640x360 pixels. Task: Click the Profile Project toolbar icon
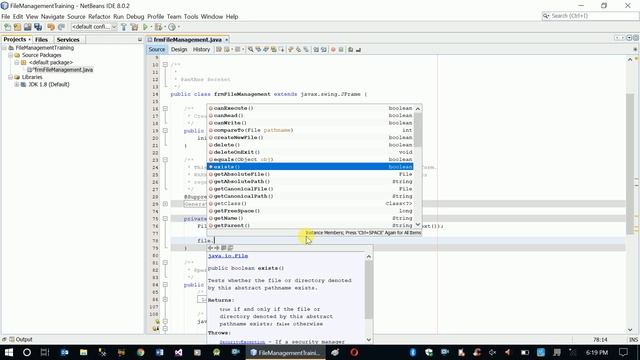[x=172, y=27]
